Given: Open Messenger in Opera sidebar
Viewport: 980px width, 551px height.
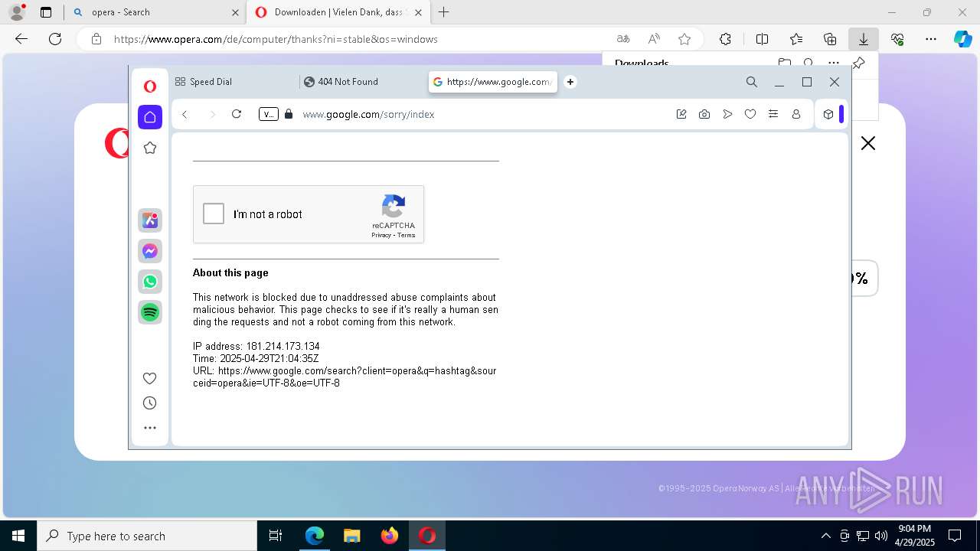Looking at the screenshot, I should click(x=150, y=251).
